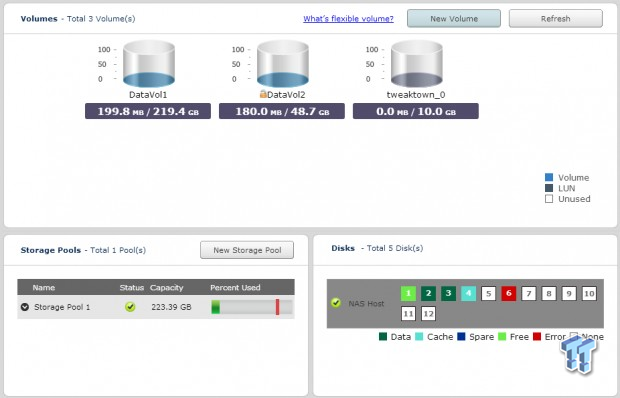This screenshot has width=620, height=398.
Task: Click the NAS Host status check icon
Action: pyautogui.click(x=336, y=303)
